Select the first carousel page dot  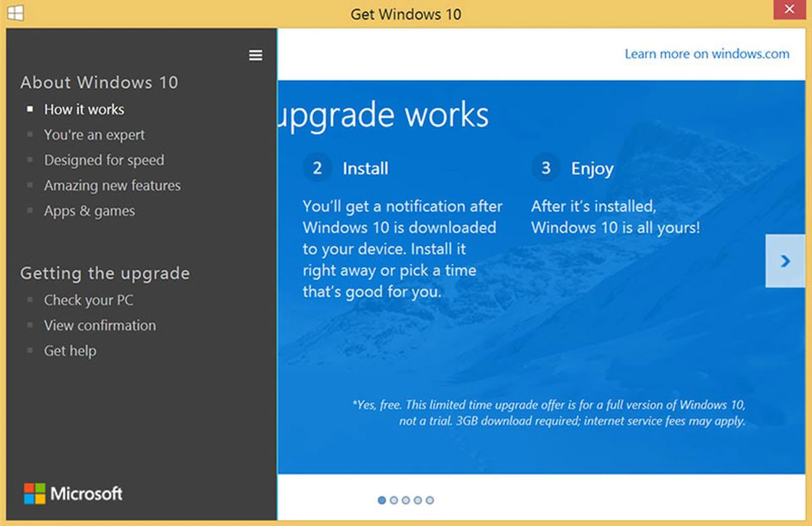click(x=381, y=500)
